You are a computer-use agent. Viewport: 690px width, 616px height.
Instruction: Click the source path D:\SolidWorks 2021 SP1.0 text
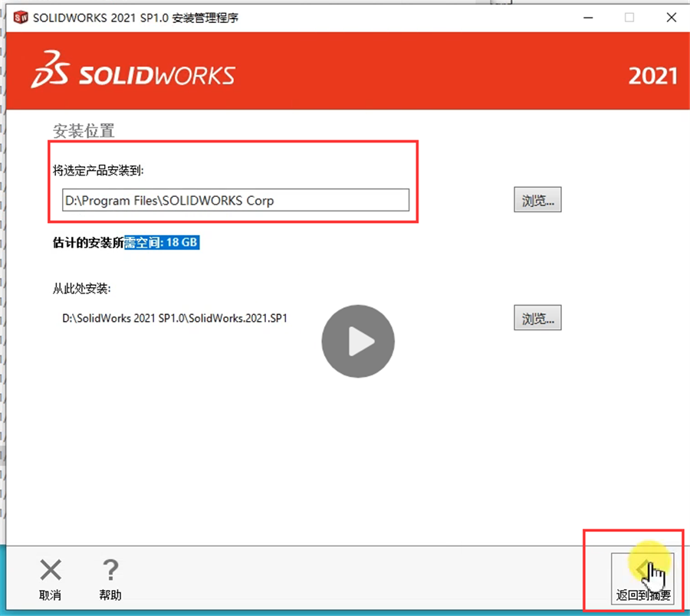175,318
